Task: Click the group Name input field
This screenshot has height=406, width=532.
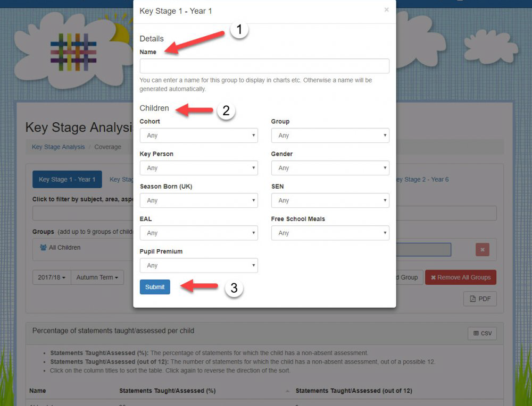Action: (x=264, y=66)
